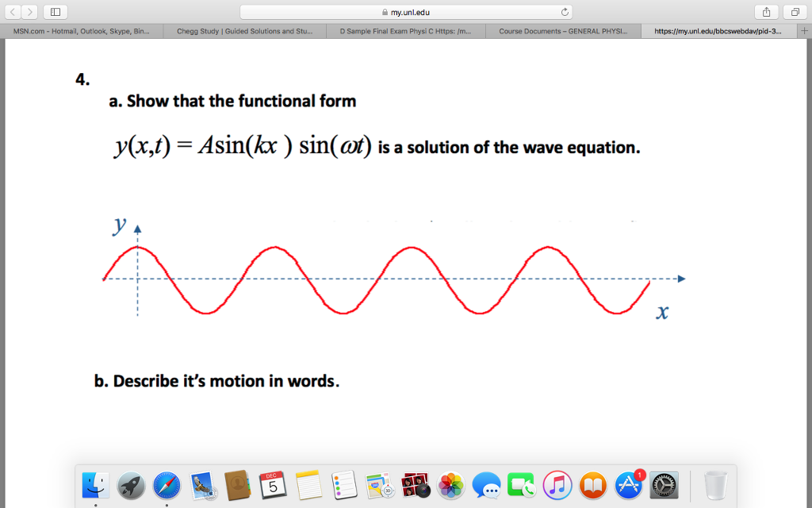Switch to the Chegg Study tab
This screenshot has width=812, height=508.
click(x=243, y=31)
